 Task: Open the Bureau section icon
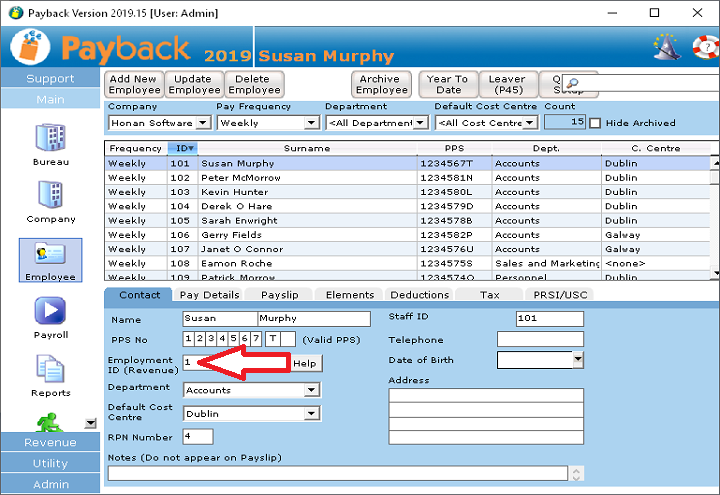click(50, 141)
